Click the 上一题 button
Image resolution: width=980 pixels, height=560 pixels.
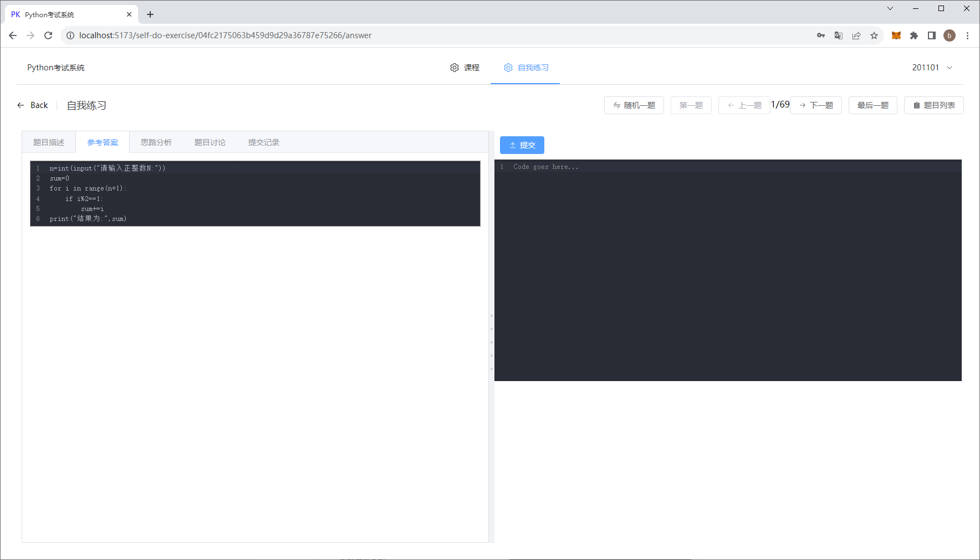[744, 105]
